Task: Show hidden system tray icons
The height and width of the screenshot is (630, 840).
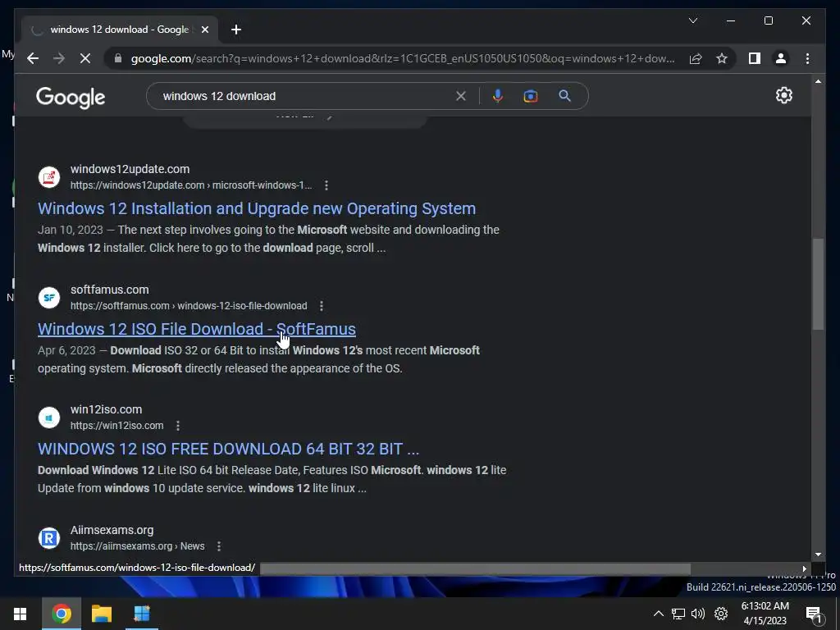Action: coord(659,614)
